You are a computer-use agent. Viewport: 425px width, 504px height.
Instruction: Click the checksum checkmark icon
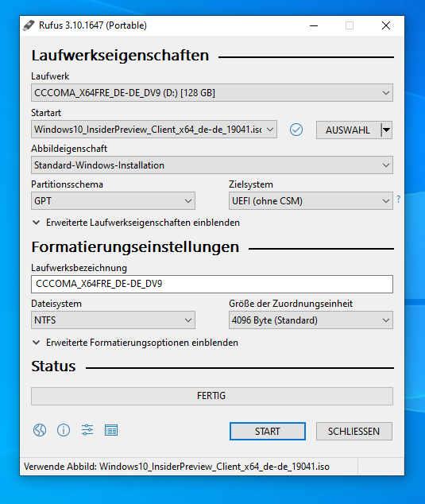[296, 130]
